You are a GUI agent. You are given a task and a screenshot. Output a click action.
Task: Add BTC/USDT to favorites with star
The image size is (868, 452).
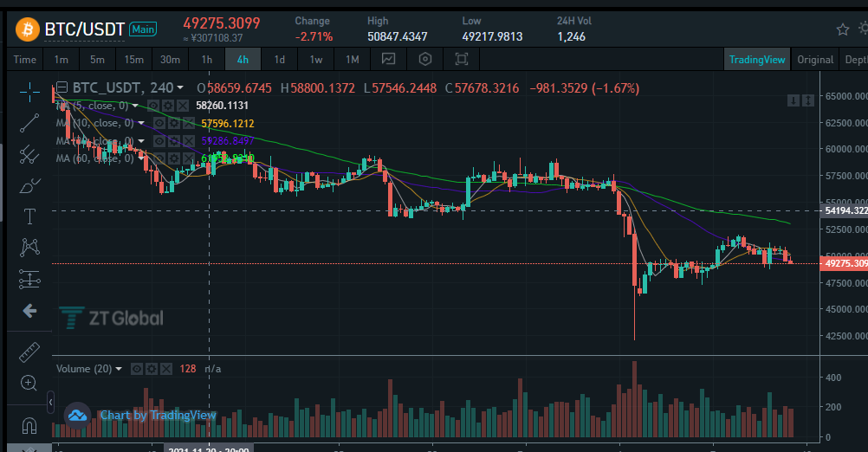tap(843, 29)
